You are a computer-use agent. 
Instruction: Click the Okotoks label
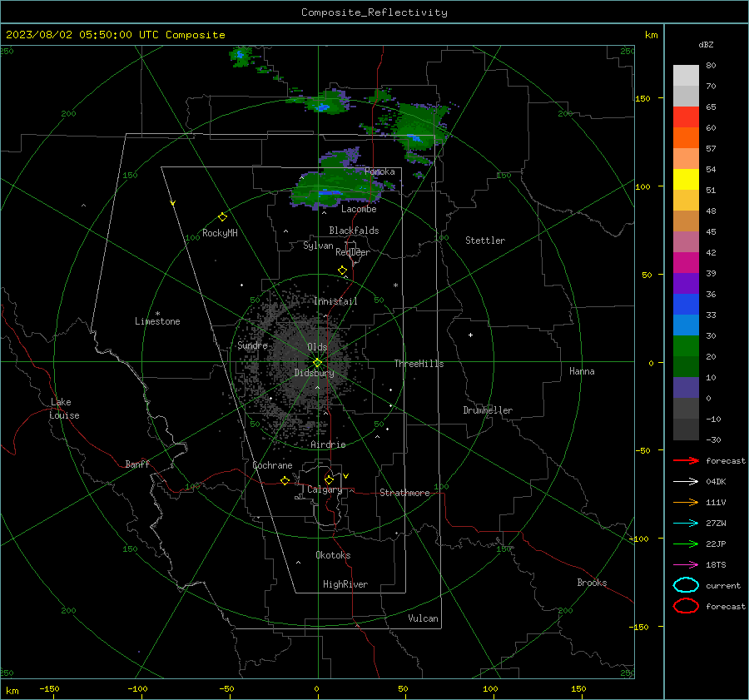(333, 555)
